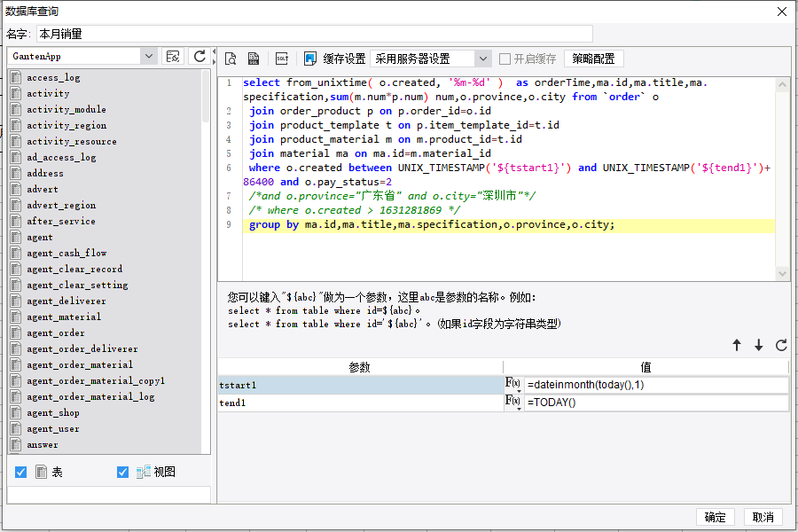Click the SQL document icon in the toolbar
The height and width of the screenshot is (532, 798).
pos(254,59)
